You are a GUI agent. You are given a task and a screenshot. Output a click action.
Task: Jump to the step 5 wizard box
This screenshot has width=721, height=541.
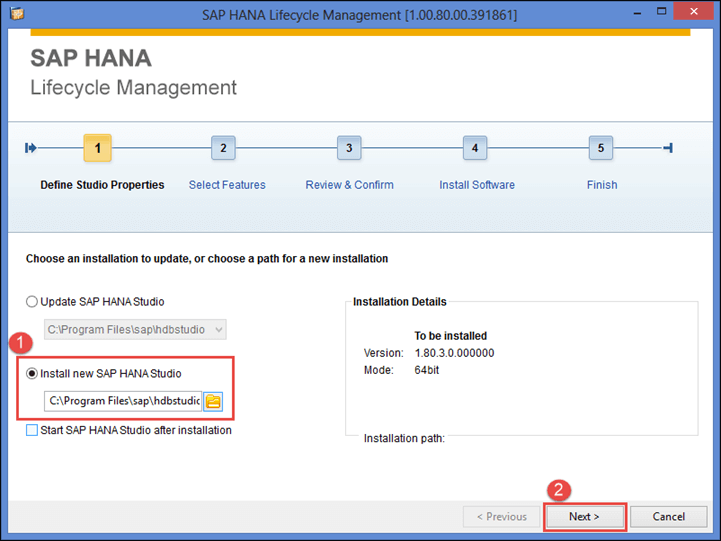point(600,148)
